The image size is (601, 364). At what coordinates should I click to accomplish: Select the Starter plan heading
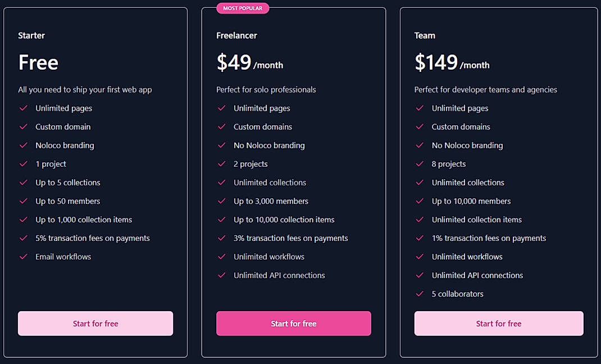(x=31, y=35)
